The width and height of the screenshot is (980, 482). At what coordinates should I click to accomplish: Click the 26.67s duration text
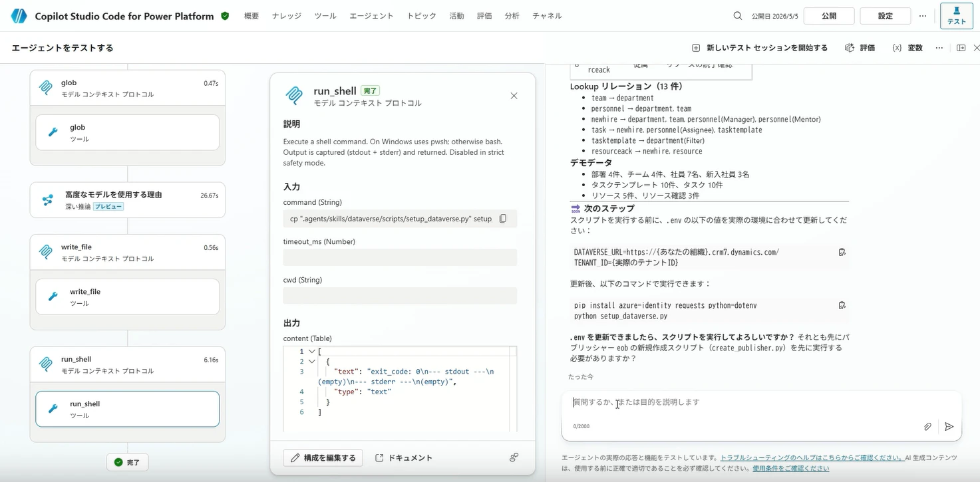tap(209, 195)
